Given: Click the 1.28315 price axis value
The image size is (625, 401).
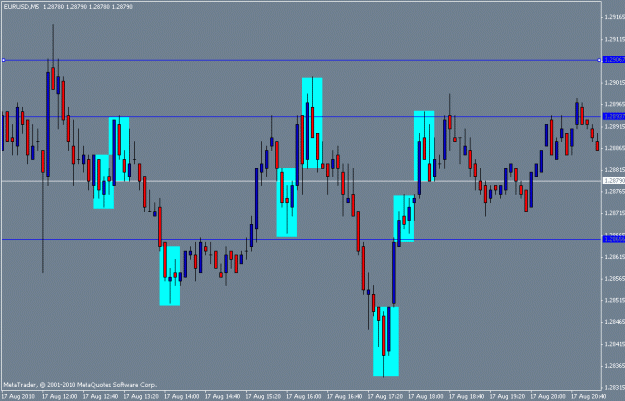Looking at the screenshot, I should point(614,387).
